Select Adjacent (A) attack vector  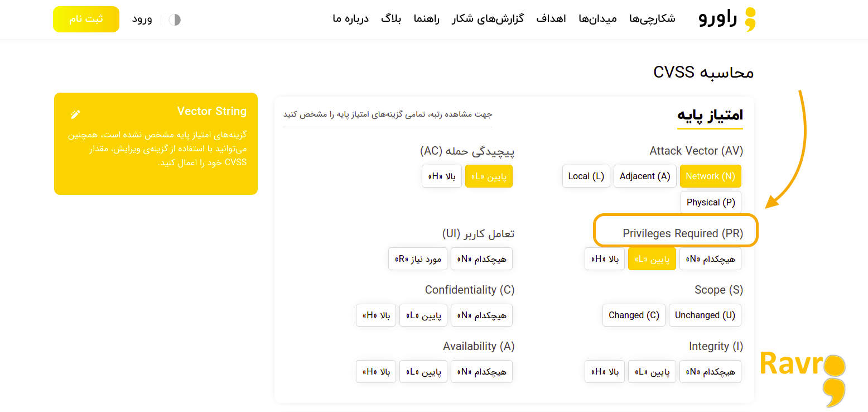(645, 176)
